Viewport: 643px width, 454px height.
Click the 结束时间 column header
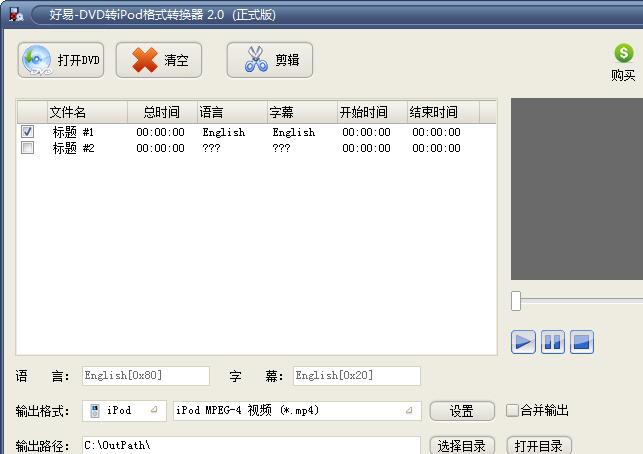pos(443,112)
